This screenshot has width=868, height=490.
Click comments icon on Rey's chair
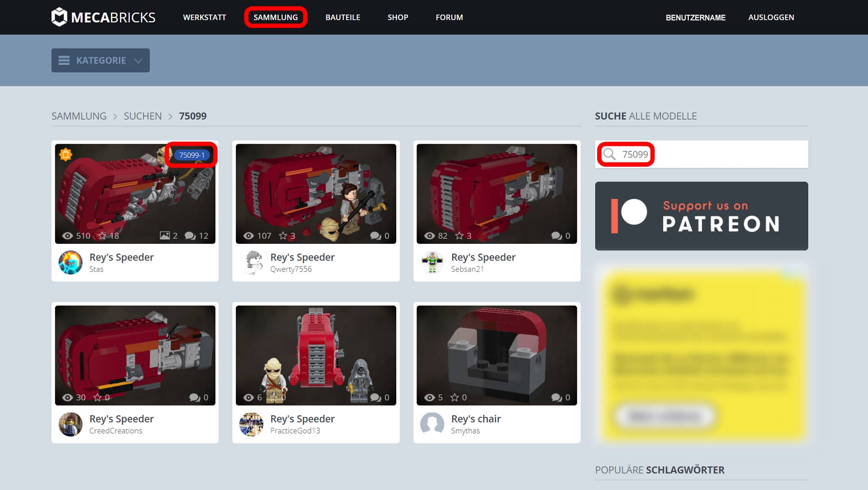(x=556, y=398)
